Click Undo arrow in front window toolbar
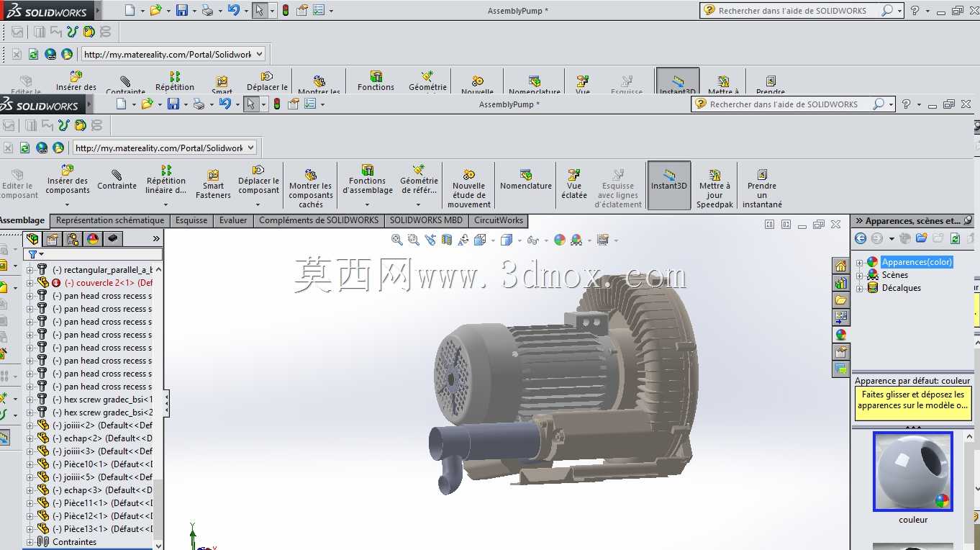Screen dimensions: 980x550 [225, 104]
